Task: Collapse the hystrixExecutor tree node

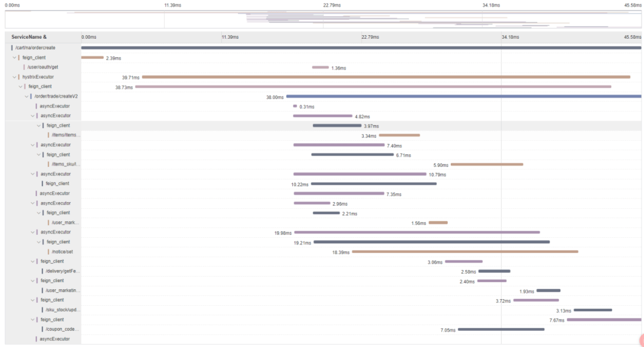Action: tap(14, 77)
